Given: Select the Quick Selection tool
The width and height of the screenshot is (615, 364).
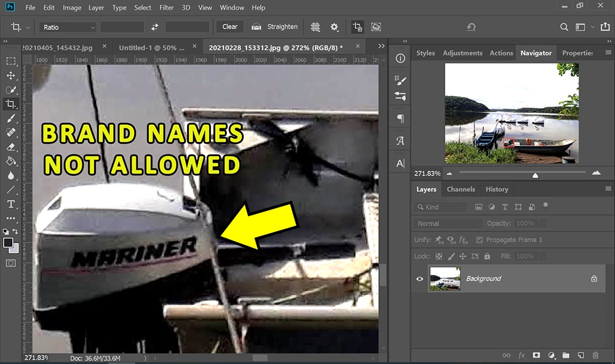Looking at the screenshot, I should [11, 89].
